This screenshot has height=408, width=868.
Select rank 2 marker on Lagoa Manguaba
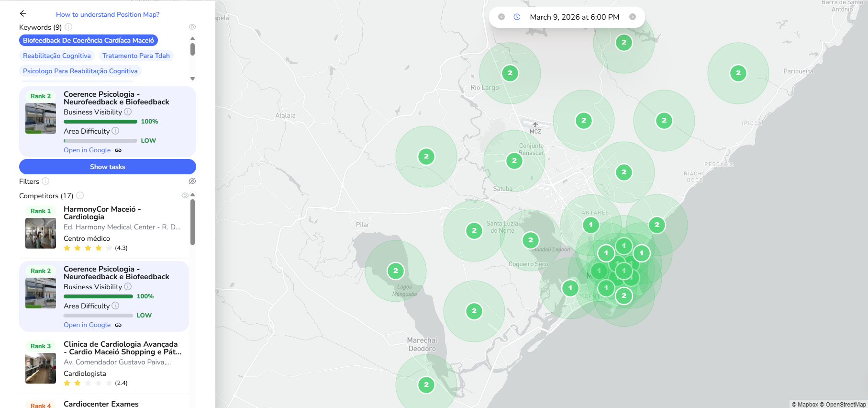[x=396, y=271]
